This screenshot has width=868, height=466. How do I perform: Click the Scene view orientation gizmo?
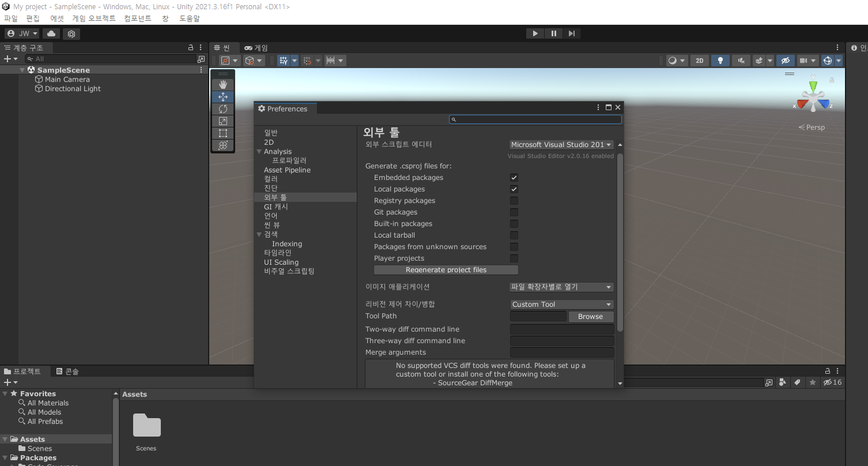813,98
